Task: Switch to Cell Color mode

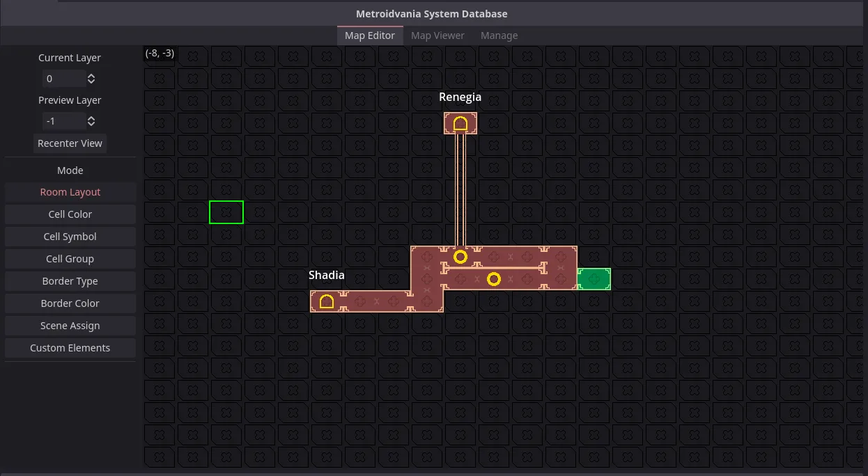Action: (70, 214)
